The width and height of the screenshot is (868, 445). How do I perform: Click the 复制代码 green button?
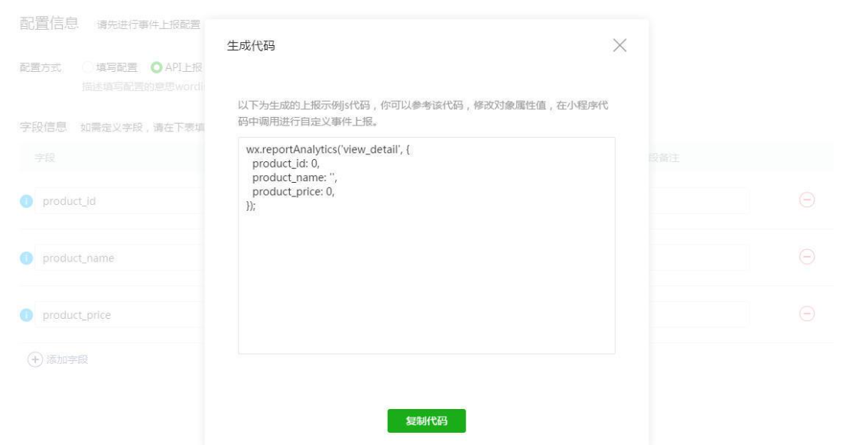click(426, 421)
